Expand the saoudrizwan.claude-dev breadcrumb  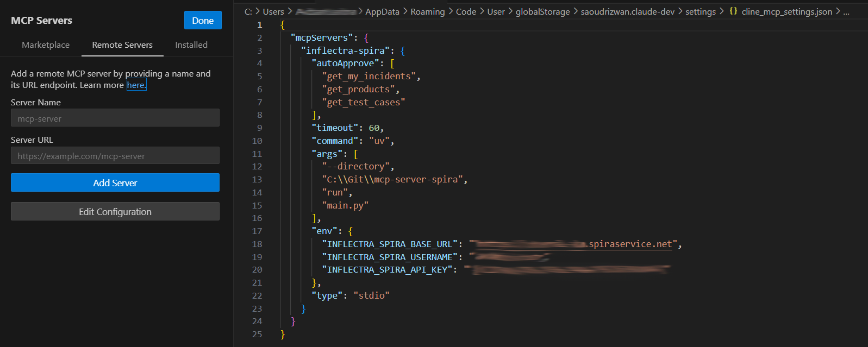point(627,12)
